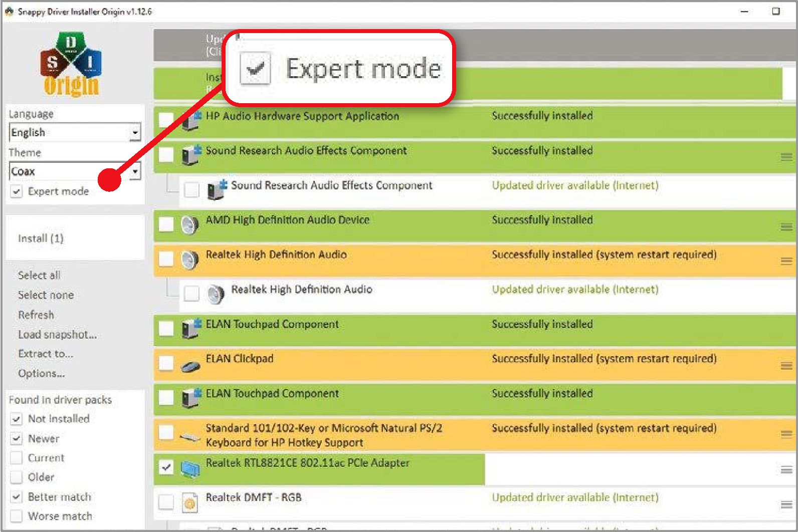Check the AMD High Definition Audio Device checkbox
798x532 pixels.
click(166, 224)
